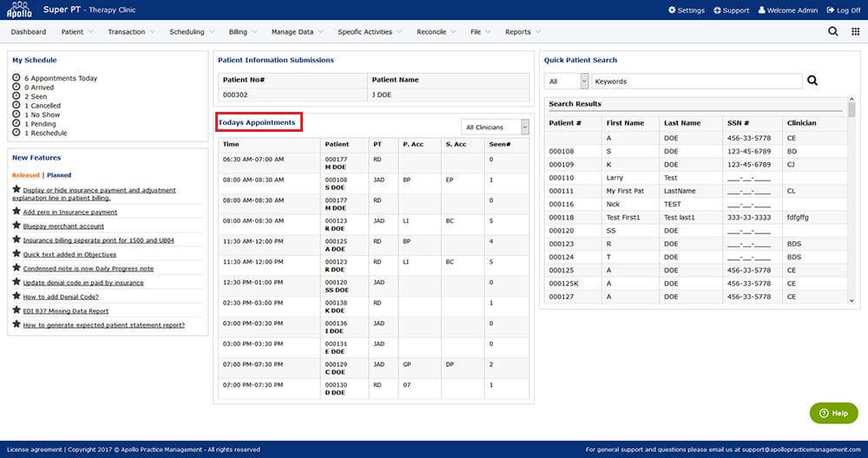
Task: Click star icon beside How to add Denial Code
Action: pyautogui.click(x=16, y=296)
